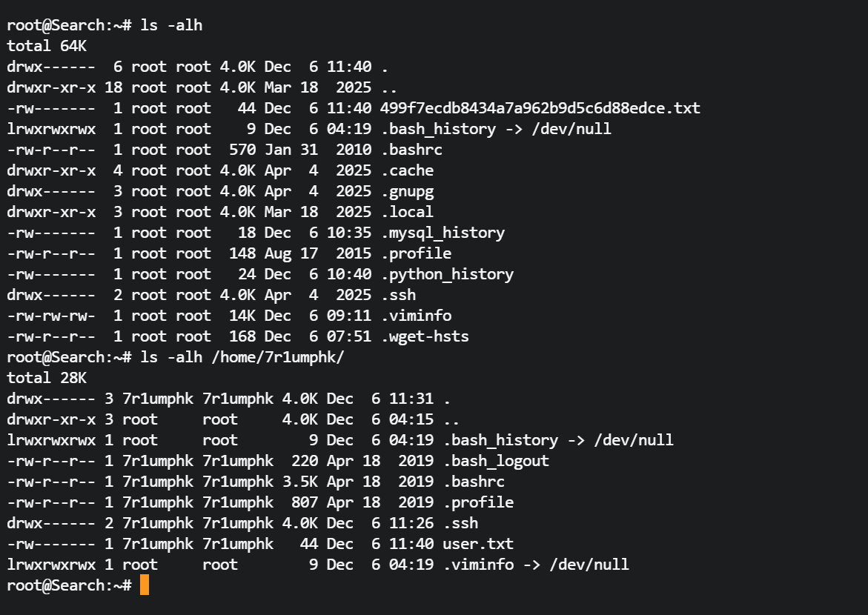The height and width of the screenshot is (615, 868).
Task: Click the user.txt file name
Action: (478, 544)
